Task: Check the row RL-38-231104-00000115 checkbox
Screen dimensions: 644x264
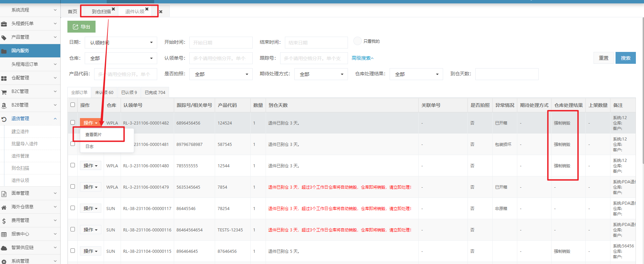Action: pos(72,250)
